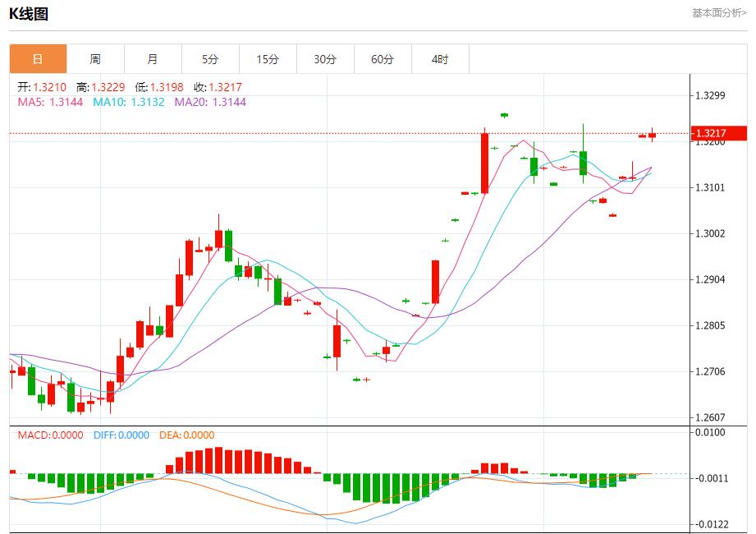Select the 日 daily chart tab
The width and height of the screenshot is (756, 534).
[38, 59]
